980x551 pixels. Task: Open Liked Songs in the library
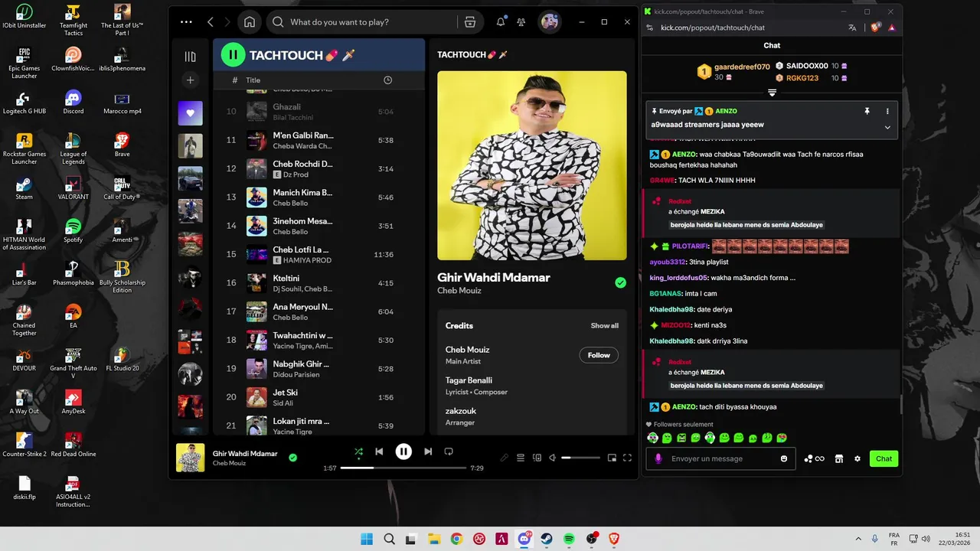click(191, 113)
